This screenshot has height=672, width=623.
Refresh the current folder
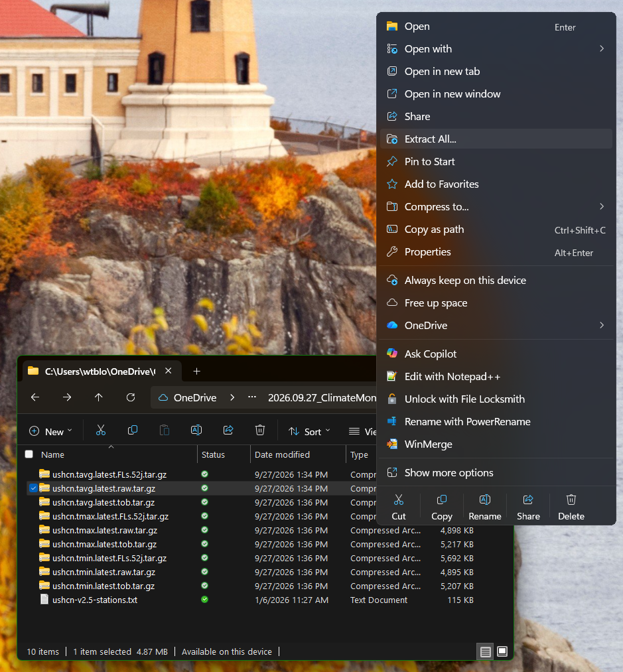131,398
